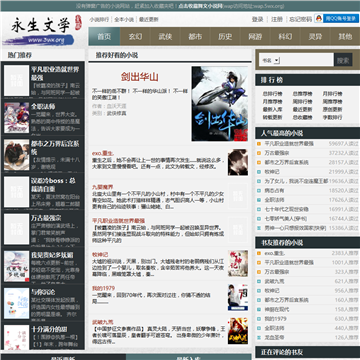Click the 登录 login link
The height and width of the screenshot is (360, 360).
coord(257,19)
